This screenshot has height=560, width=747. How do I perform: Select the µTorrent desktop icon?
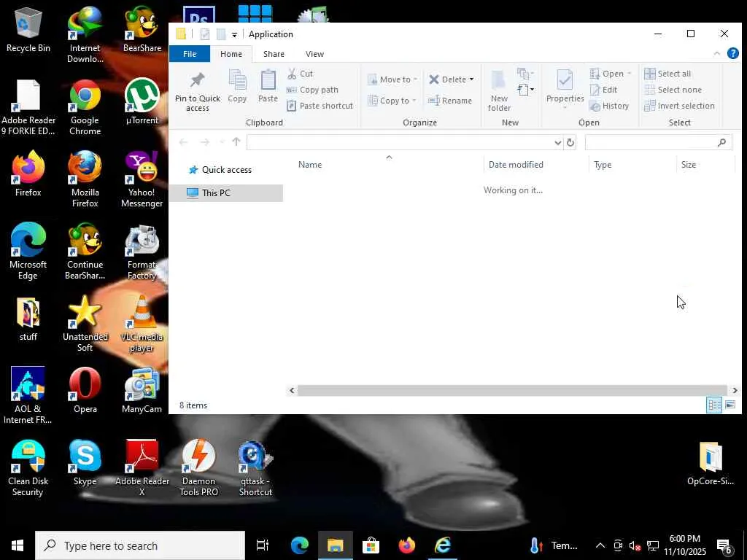tap(142, 102)
